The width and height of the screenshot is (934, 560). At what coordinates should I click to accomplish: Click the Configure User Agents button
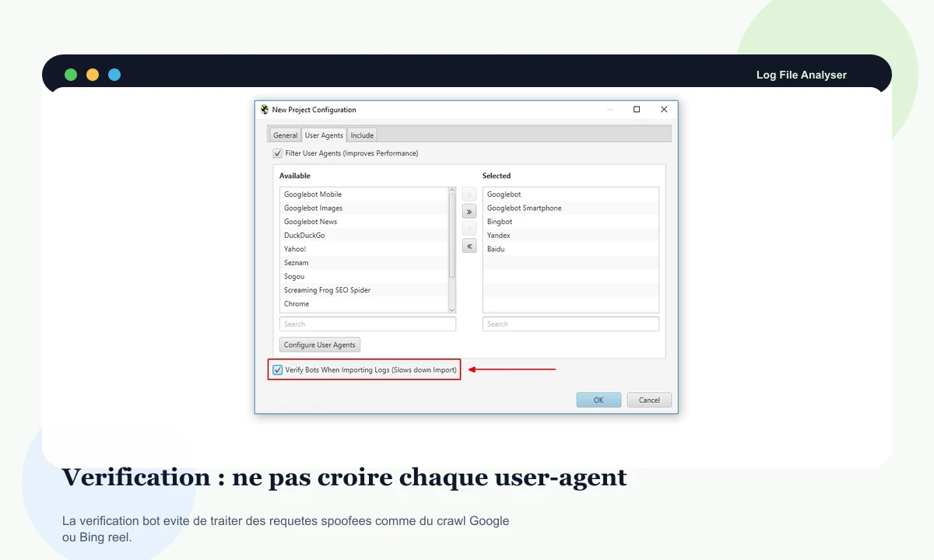[x=320, y=345]
